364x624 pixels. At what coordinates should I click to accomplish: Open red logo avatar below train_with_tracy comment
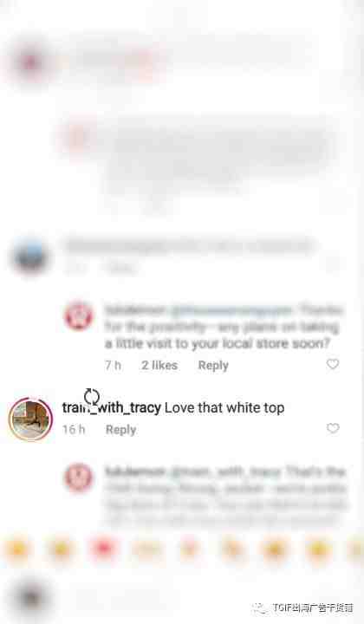pyautogui.click(x=79, y=478)
